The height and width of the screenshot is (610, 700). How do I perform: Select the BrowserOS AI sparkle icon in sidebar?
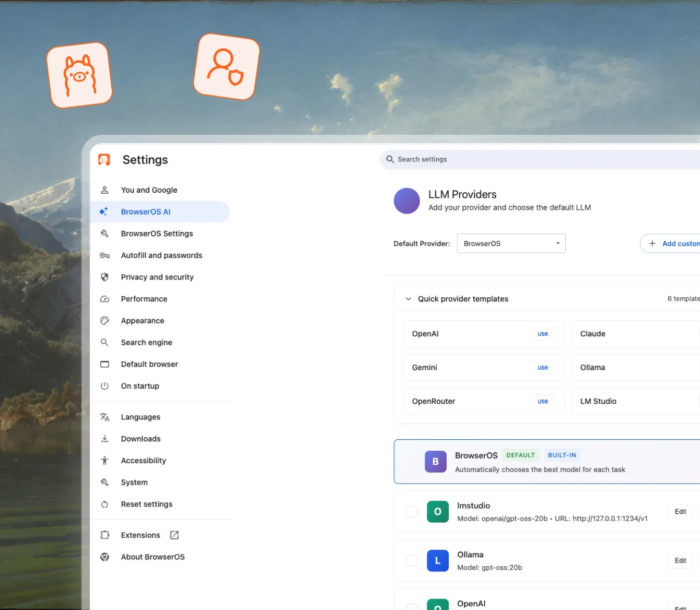coord(104,212)
